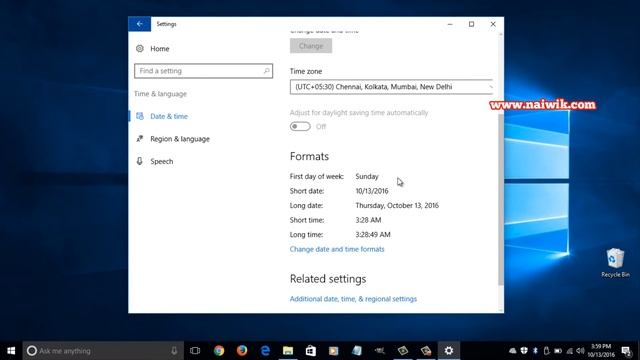The image size is (640, 360).
Task: Click the Short time value 3:28 AM
Action: tap(368, 220)
